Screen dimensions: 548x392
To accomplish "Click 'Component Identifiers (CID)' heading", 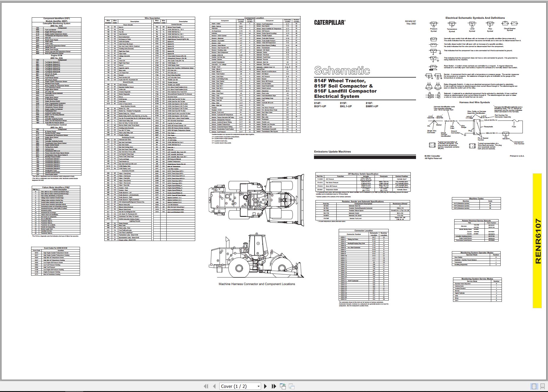I will pyautogui.click(x=56, y=19).
